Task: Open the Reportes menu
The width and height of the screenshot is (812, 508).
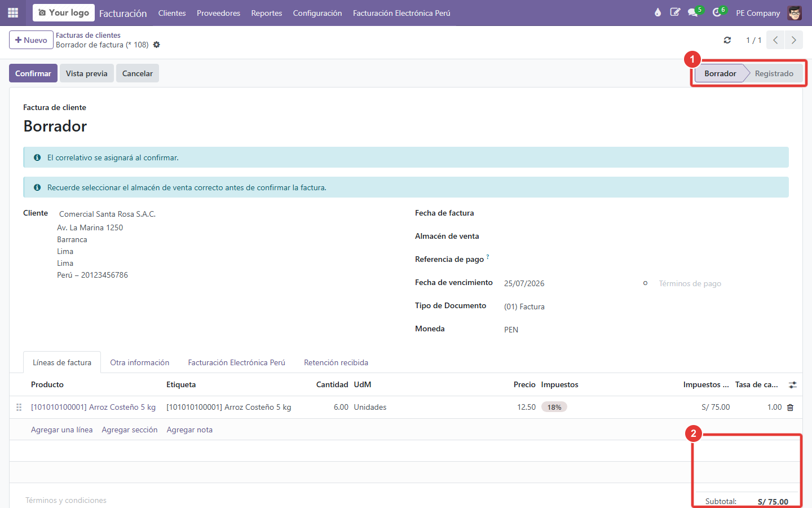Action: tap(267, 13)
